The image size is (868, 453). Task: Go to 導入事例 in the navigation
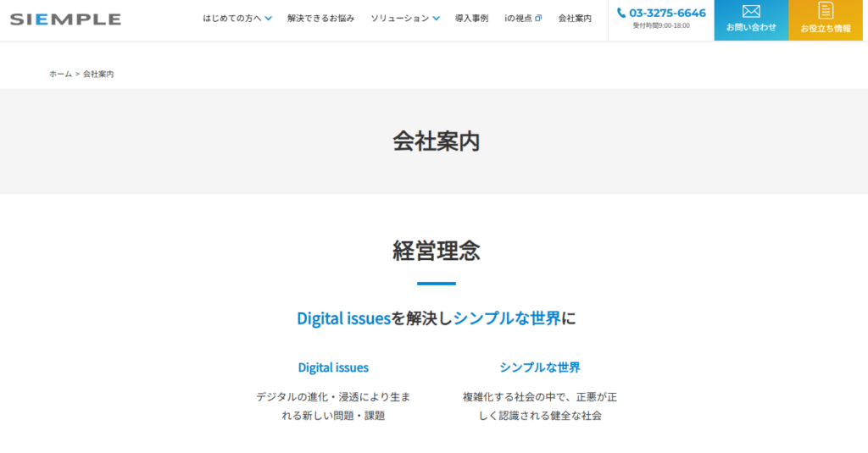tap(471, 19)
